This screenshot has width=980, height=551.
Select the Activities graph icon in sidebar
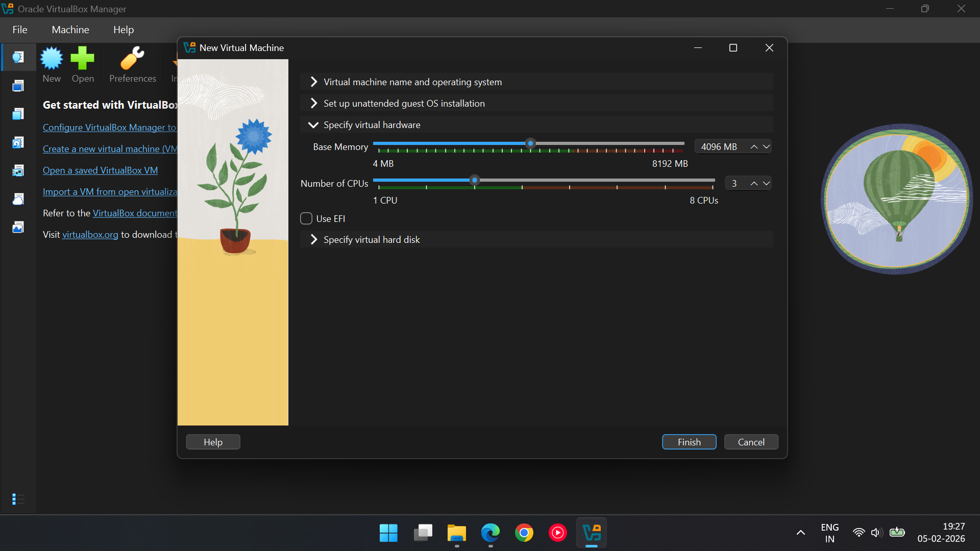(x=18, y=227)
